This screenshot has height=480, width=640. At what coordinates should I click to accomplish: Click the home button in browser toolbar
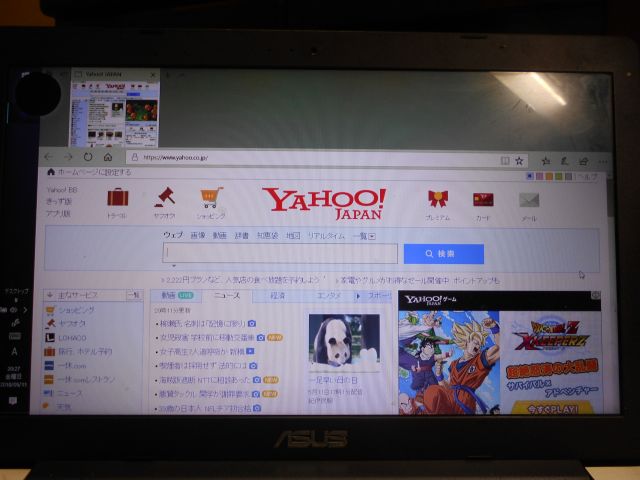107,157
